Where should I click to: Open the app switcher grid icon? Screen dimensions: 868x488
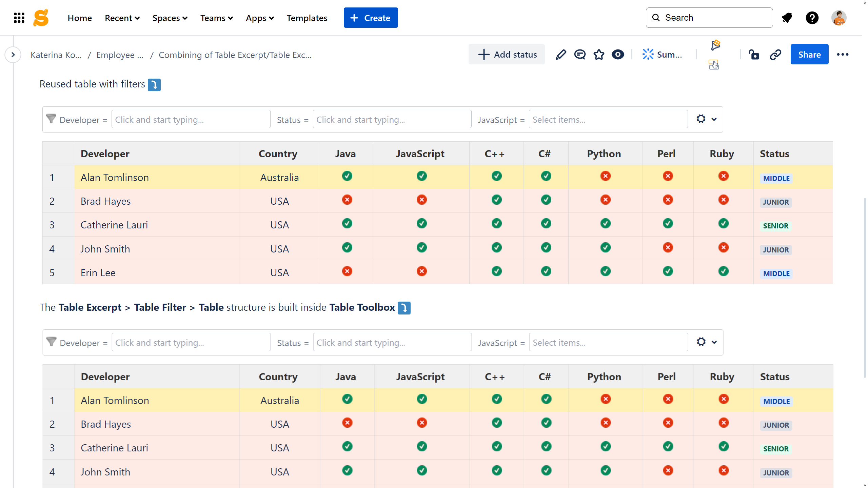(19, 18)
